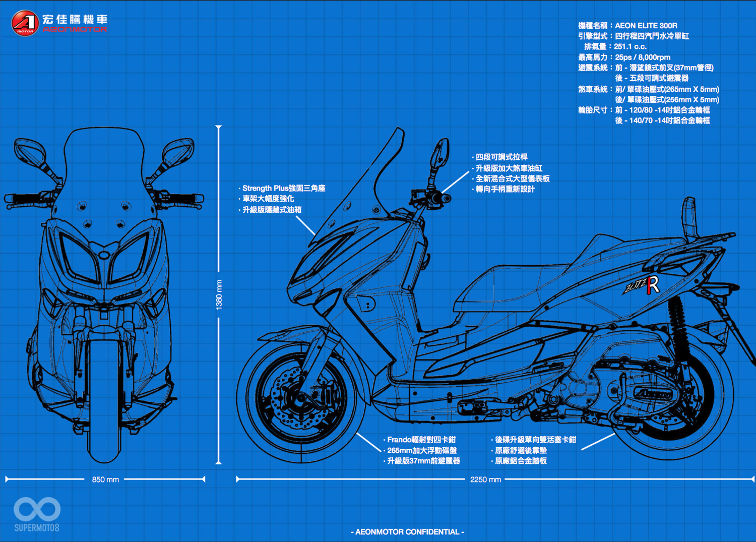The width and height of the screenshot is (756, 542).
Task: Click the callout 升級版37mm前避震器
Action: pyautogui.click(x=421, y=461)
